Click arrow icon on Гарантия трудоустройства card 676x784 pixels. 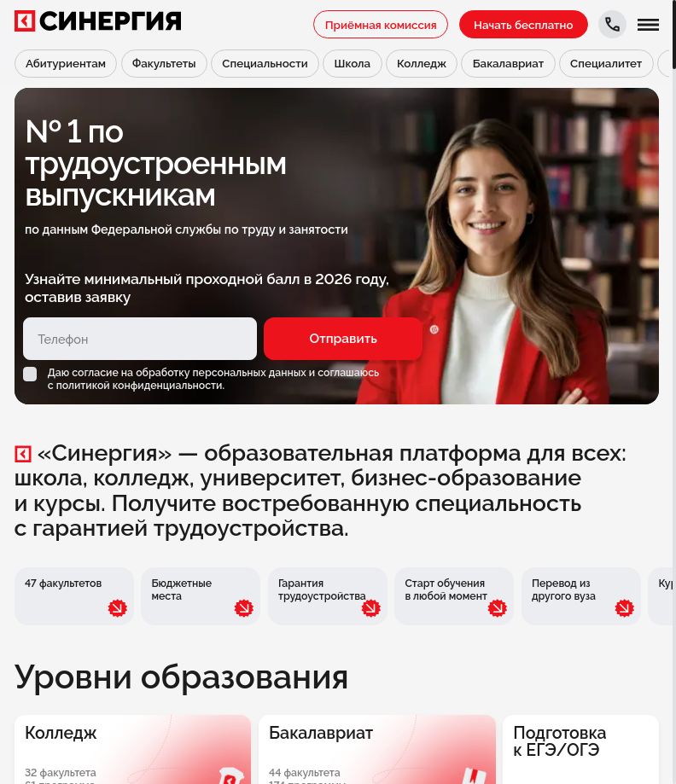pyautogui.click(x=370, y=608)
